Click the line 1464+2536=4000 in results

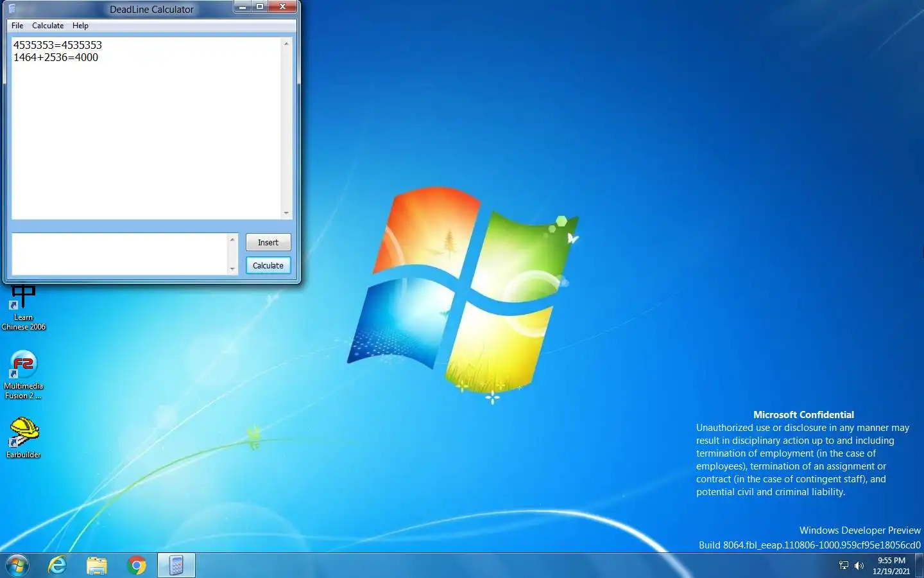click(56, 57)
